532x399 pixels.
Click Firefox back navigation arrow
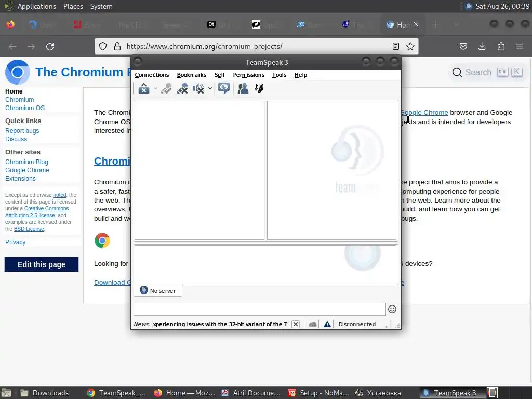(12, 46)
